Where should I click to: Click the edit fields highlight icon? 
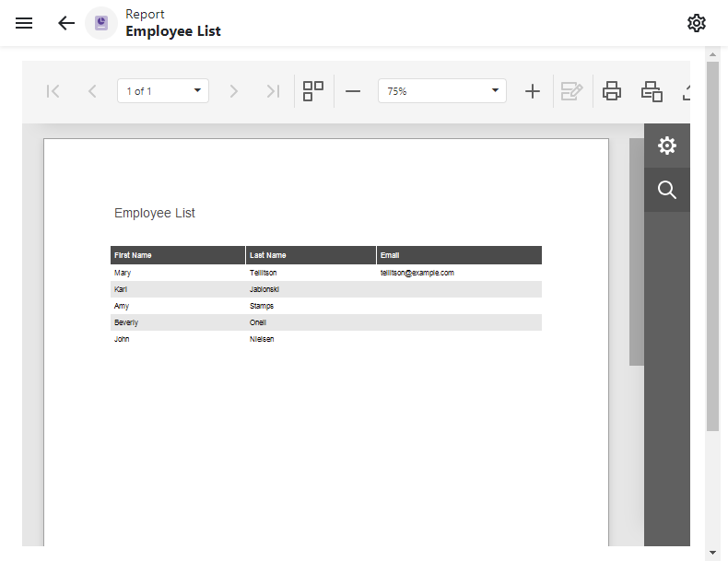pos(571,91)
